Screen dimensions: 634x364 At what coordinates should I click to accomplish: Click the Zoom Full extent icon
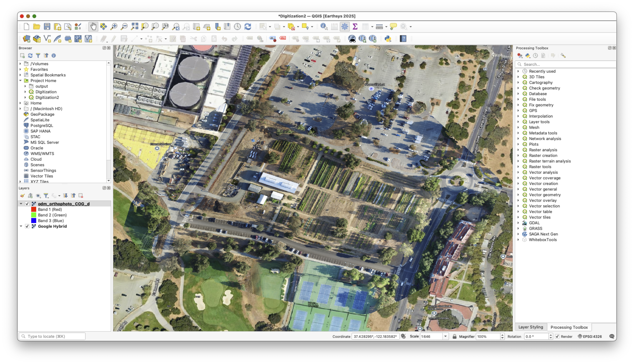click(134, 27)
